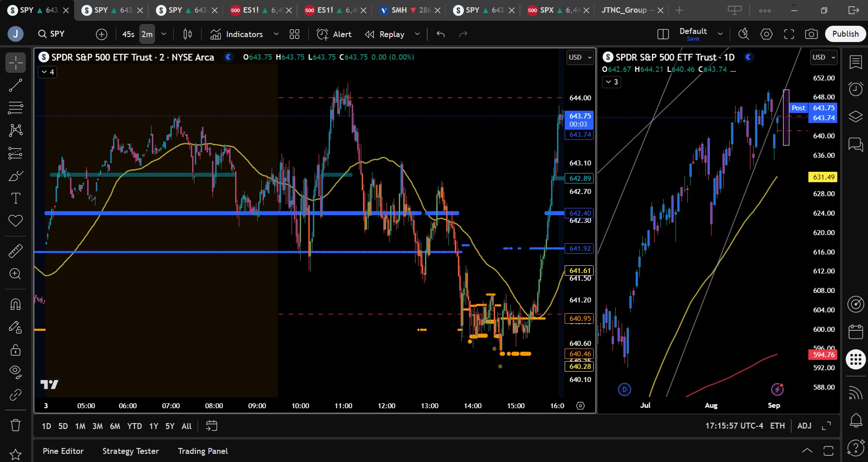This screenshot has width=868, height=462.
Task: Show the favorites toolbar star
Action: click(15, 454)
